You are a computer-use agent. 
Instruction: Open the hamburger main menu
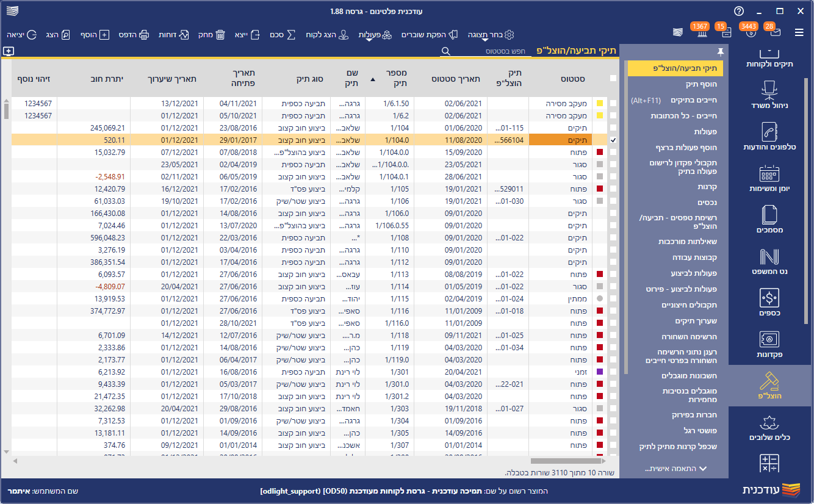point(799,32)
